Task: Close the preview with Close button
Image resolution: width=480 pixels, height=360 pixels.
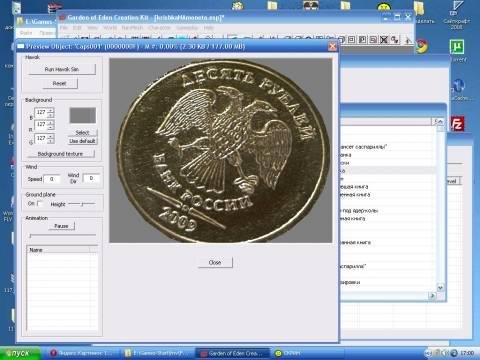Action: pos(215,262)
